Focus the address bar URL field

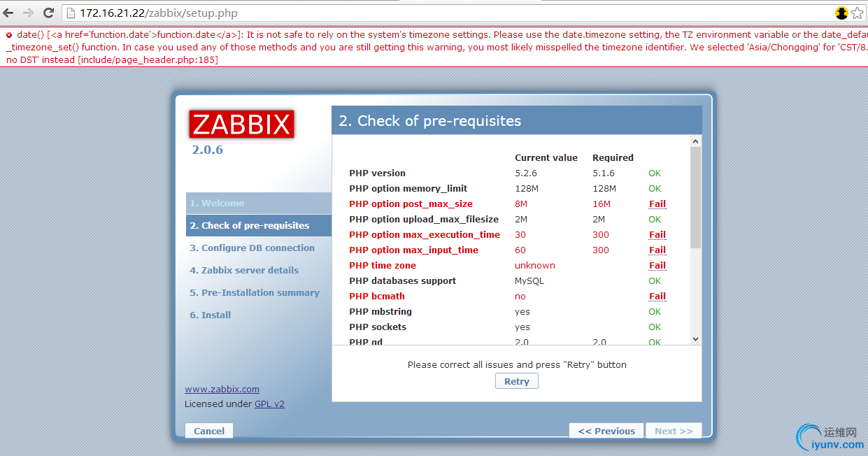448,13
